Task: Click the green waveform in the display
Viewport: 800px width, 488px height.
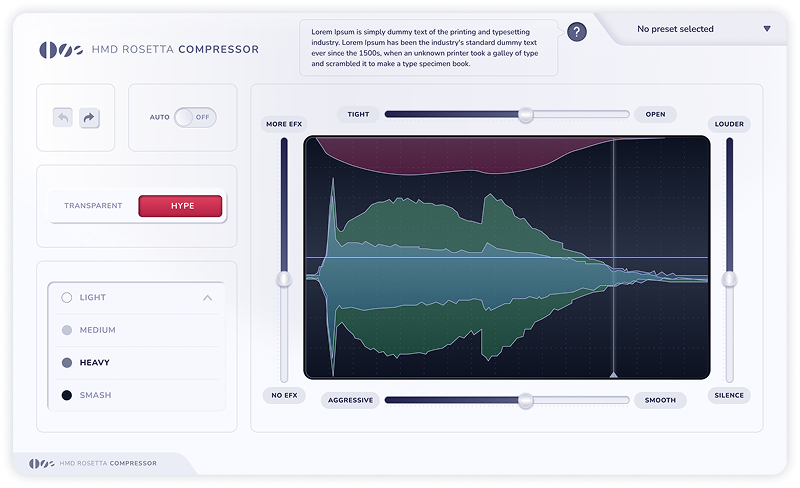Action: 418,225
